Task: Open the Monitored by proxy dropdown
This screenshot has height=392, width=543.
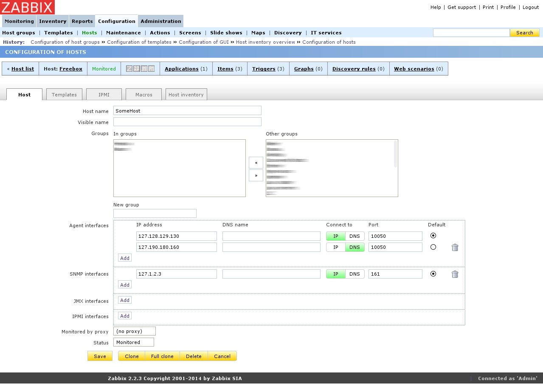Action: tap(134, 331)
